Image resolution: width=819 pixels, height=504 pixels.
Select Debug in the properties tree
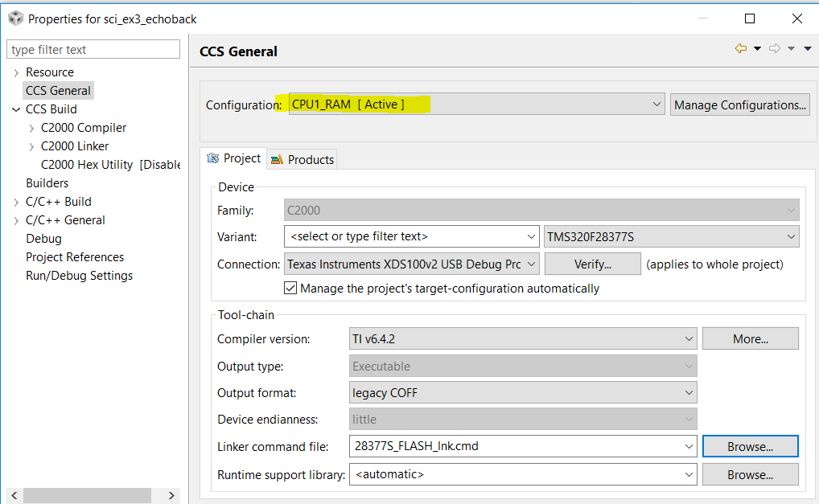43,238
